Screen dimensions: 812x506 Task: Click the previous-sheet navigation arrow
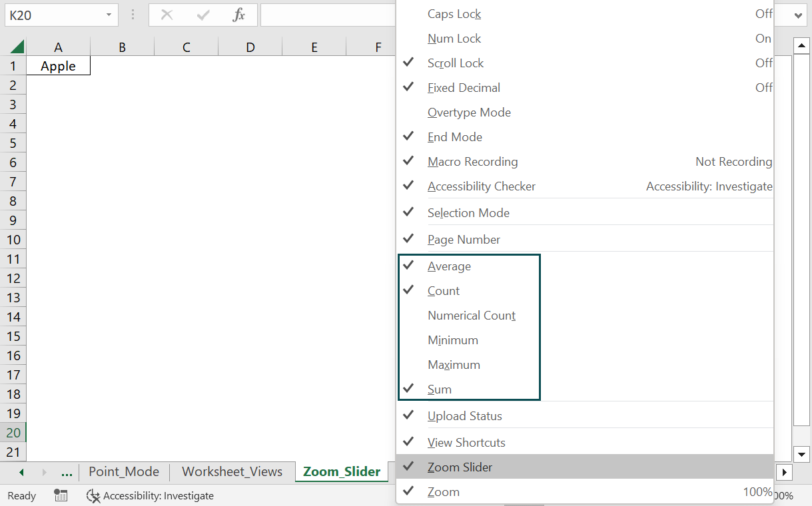20,471
